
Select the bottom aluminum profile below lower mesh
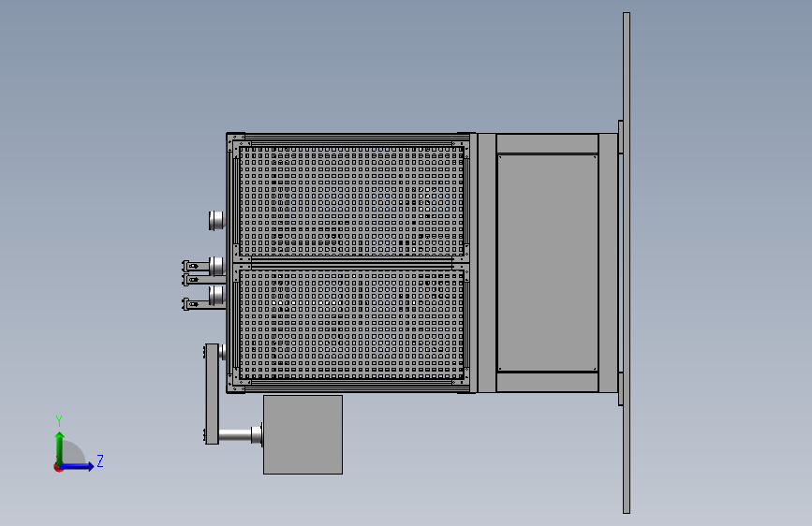click(x=351, y=386)
